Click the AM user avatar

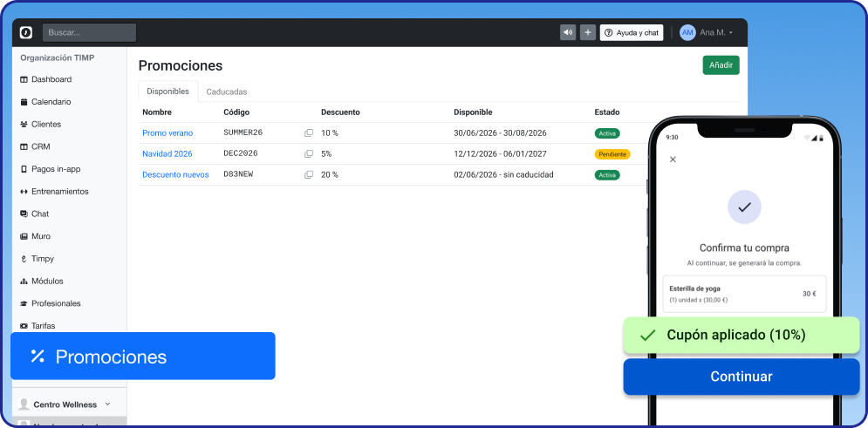click(687, 32)
